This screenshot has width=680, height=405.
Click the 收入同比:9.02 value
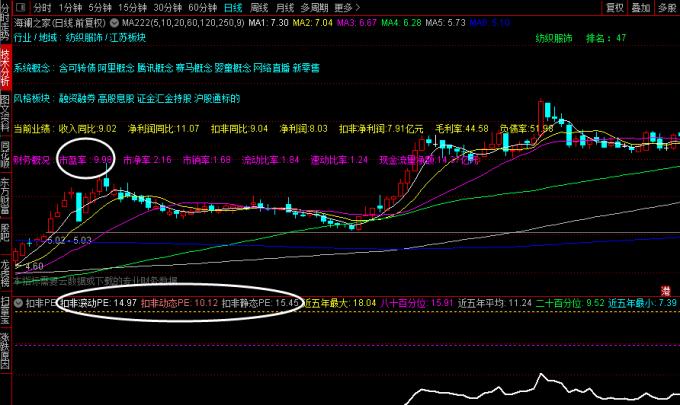(x=88, y=129)
